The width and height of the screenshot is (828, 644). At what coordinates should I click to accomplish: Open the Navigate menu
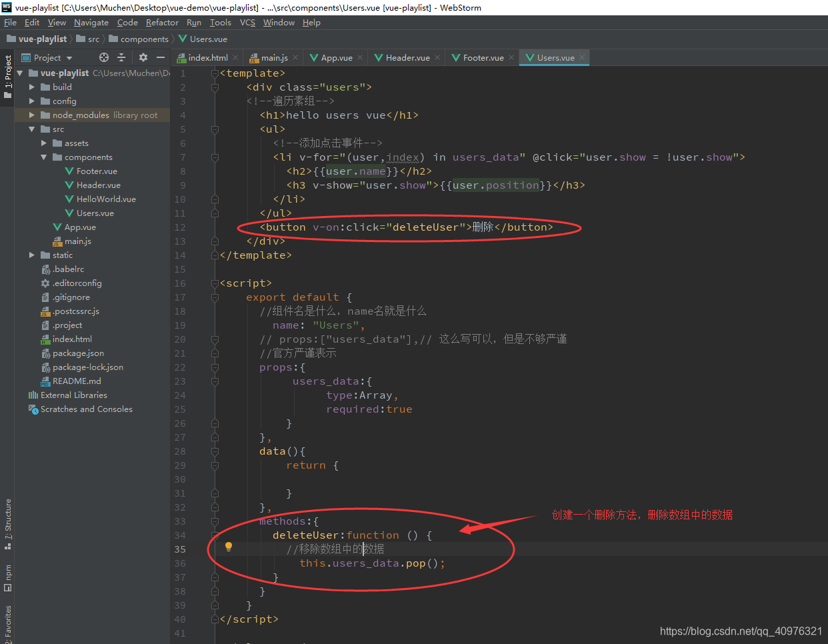click(x=91, y=23)
